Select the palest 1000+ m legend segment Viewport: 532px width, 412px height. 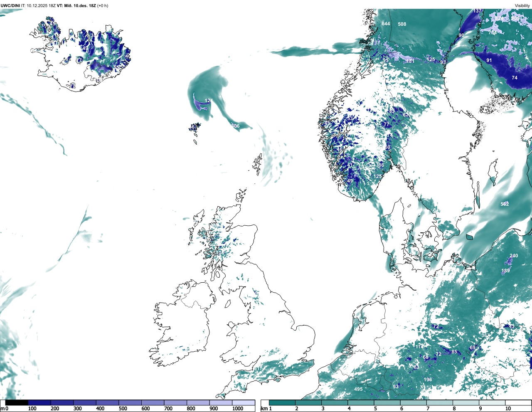coord(244,402)
